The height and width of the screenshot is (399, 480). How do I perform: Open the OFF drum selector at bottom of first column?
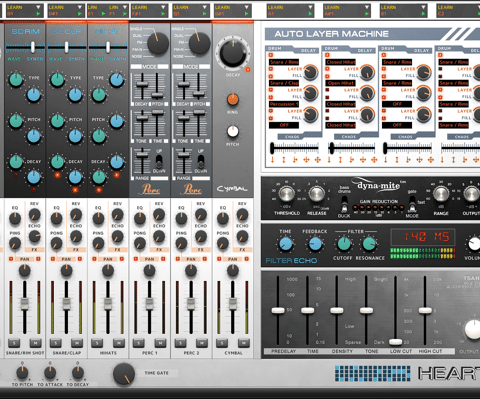pos(284,125)
